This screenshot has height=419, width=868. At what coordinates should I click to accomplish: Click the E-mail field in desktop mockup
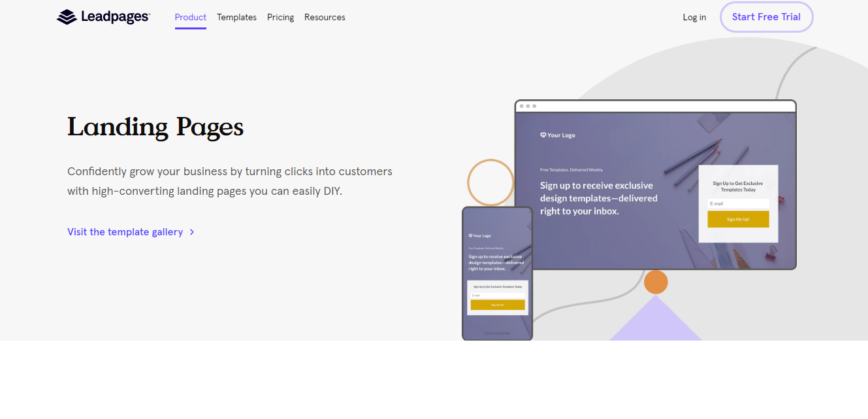coord(738,204)
